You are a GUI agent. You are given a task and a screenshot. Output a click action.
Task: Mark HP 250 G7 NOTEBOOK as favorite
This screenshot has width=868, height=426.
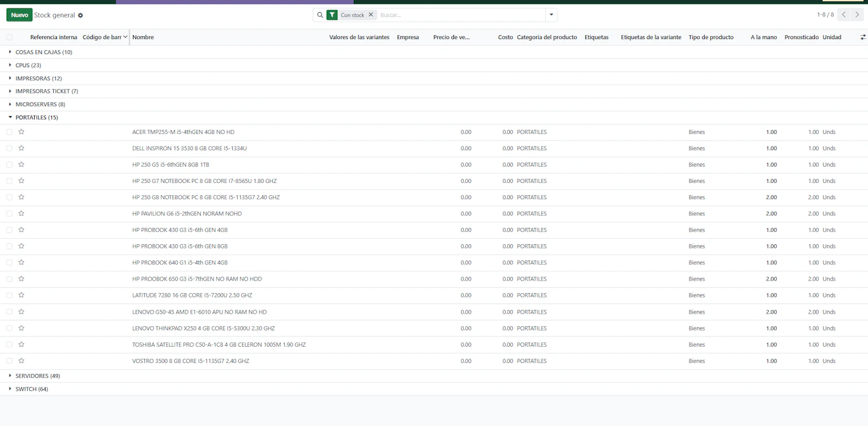(22, 181)
